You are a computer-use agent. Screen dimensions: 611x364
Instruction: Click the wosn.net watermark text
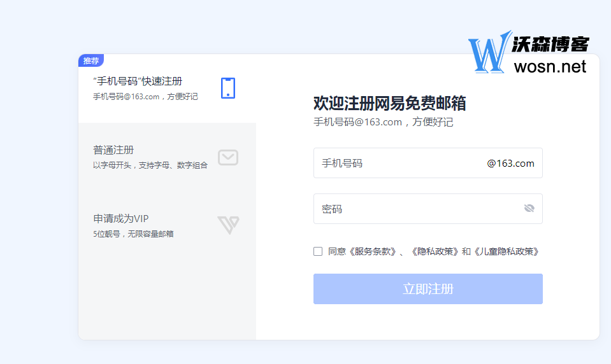point(550,66)
